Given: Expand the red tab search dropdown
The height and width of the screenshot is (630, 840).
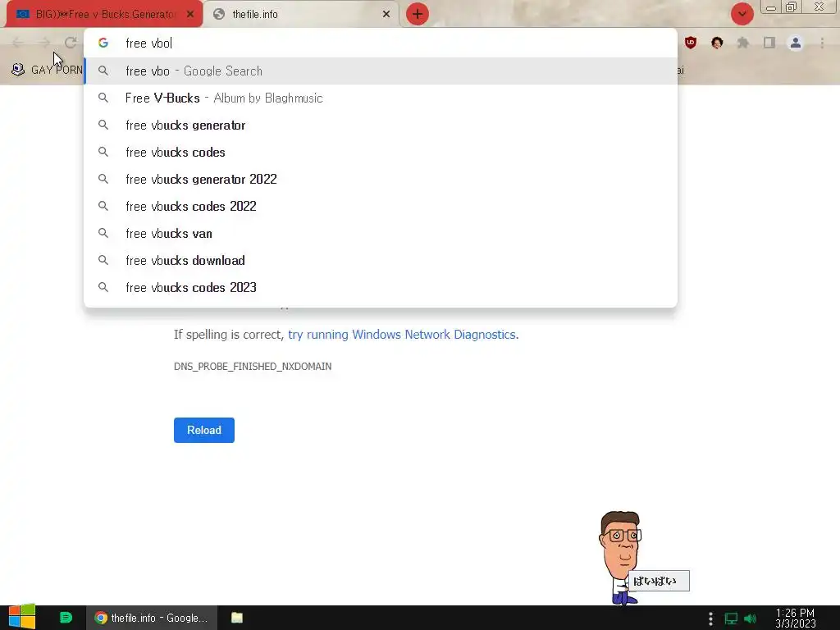Looking at the screenshot, I should coord(742,14).
